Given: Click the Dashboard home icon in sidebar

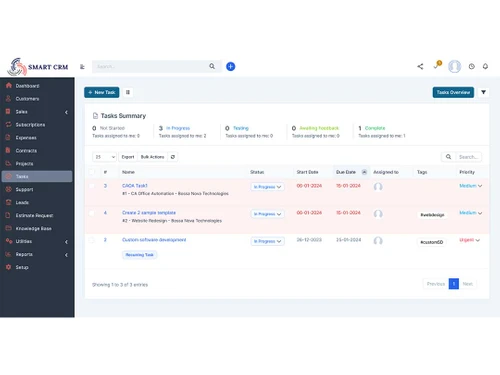Looking at the screenshot, I should click(9, 86).
